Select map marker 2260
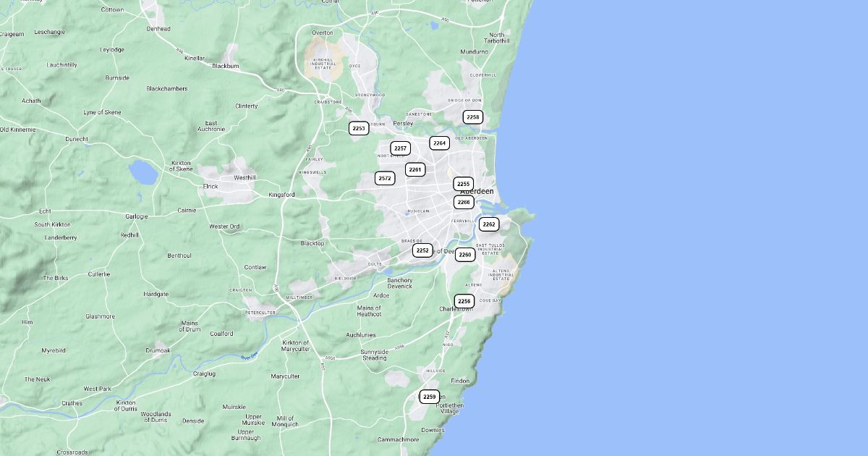Image resolution: width=868 pixels, height=456 pixels. point(465,255)
